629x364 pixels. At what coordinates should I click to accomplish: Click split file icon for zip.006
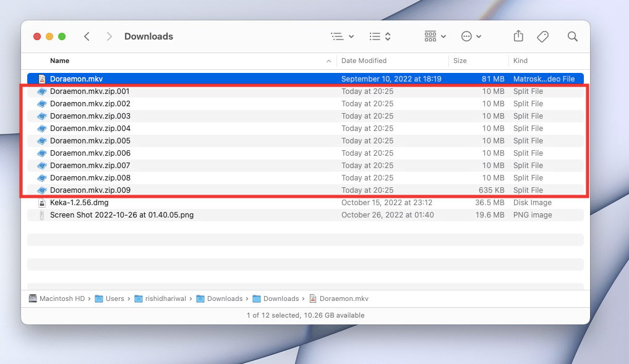pyautogui.click(x=41, y=153)
